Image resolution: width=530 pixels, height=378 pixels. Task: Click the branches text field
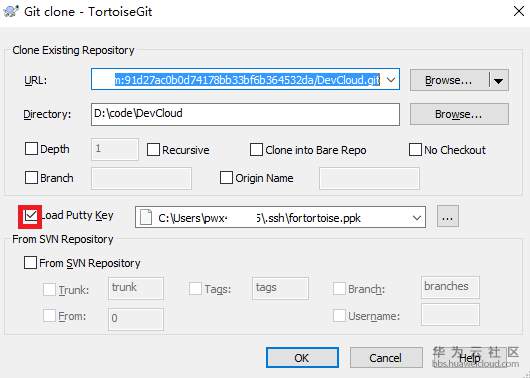(x=450, y=287)
